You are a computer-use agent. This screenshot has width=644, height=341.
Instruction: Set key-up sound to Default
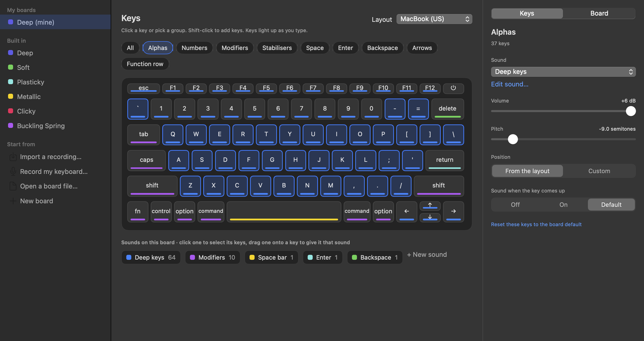tap(611, 205)
